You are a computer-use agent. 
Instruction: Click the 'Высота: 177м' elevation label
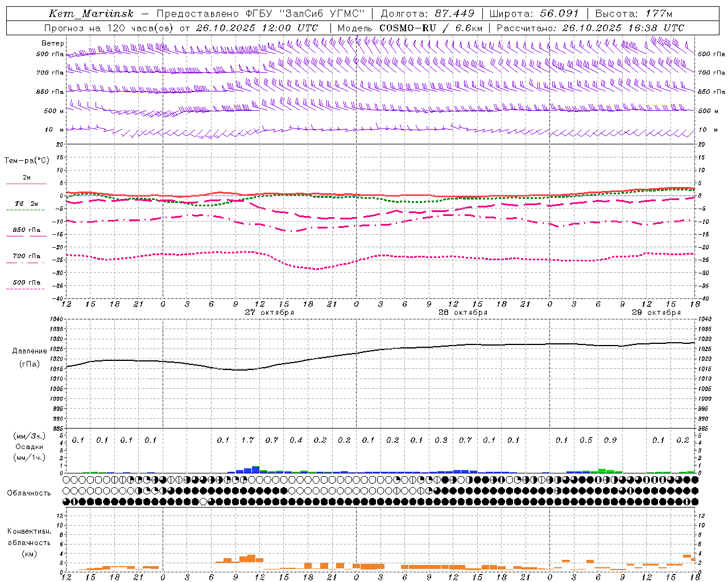[x=633, y=14]
